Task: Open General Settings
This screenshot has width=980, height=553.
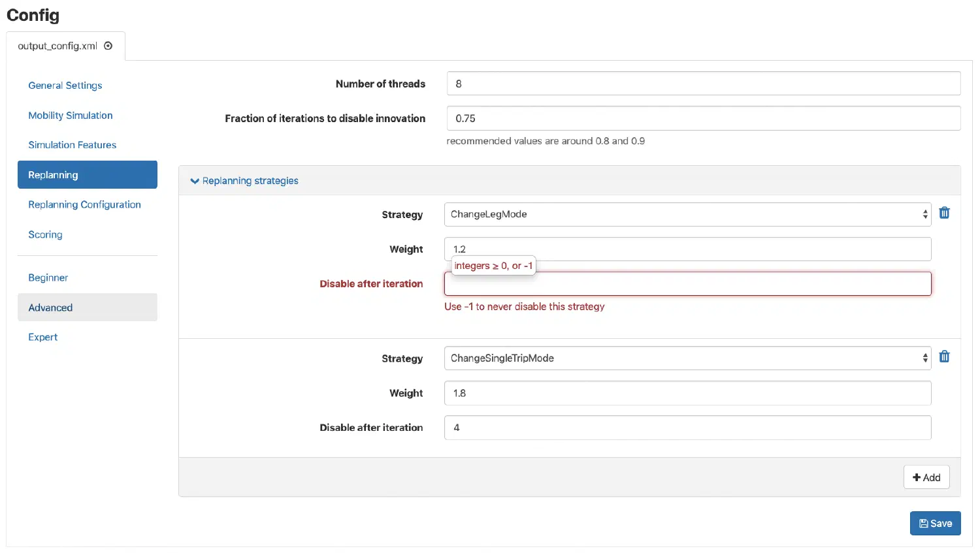Action: (x=65, y=86)
